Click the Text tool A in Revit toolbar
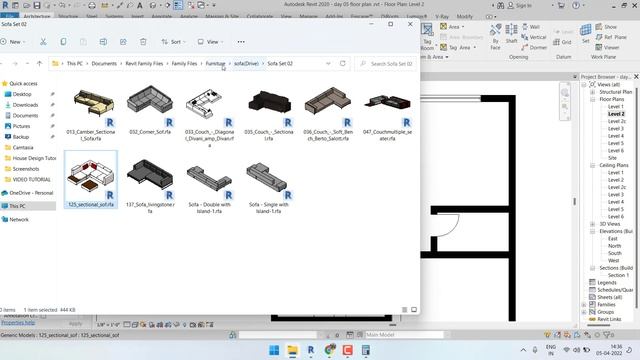 140,5
